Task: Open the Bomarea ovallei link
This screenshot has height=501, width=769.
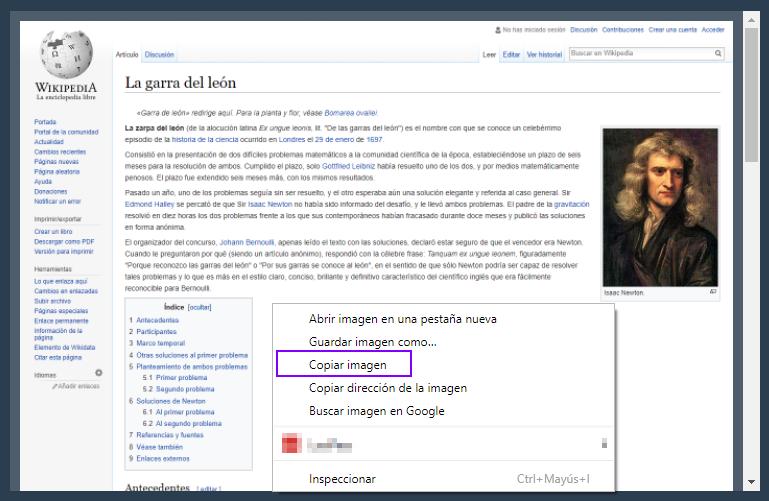Action: 350,113
